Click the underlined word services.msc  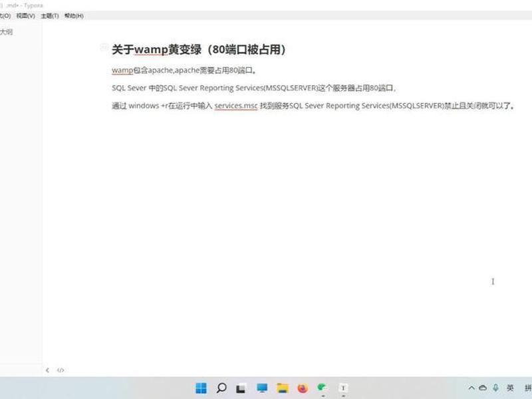pyautogui.click(x=236, y=106)
